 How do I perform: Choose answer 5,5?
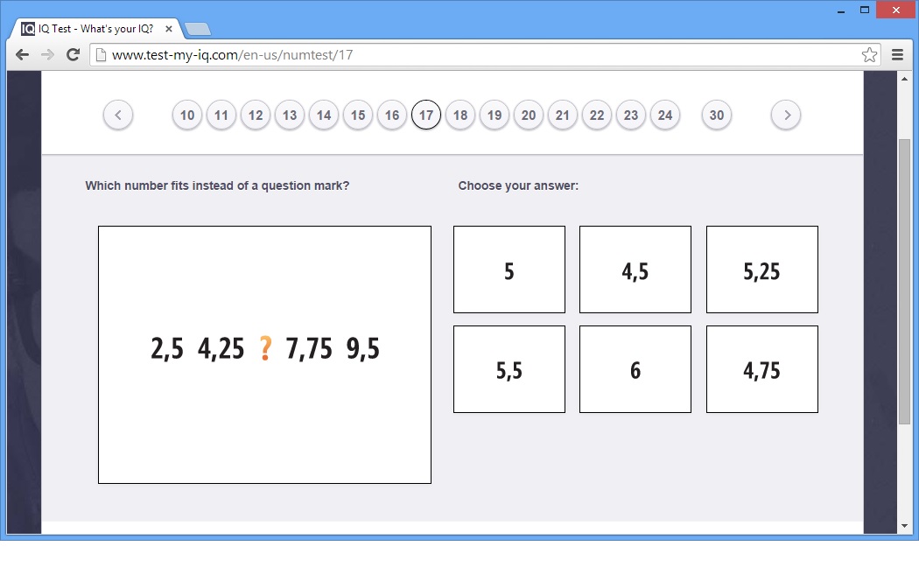[509, 369]
